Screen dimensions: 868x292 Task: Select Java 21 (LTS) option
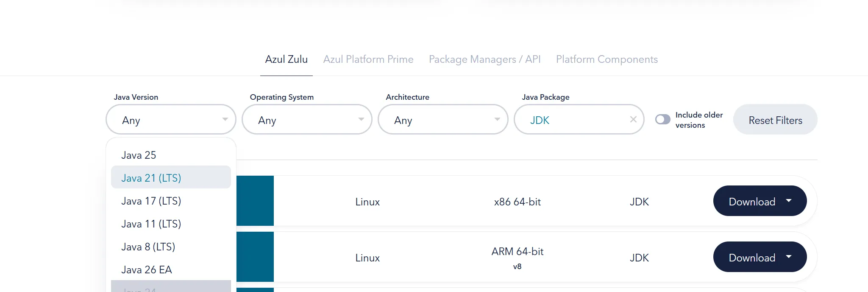151,178
